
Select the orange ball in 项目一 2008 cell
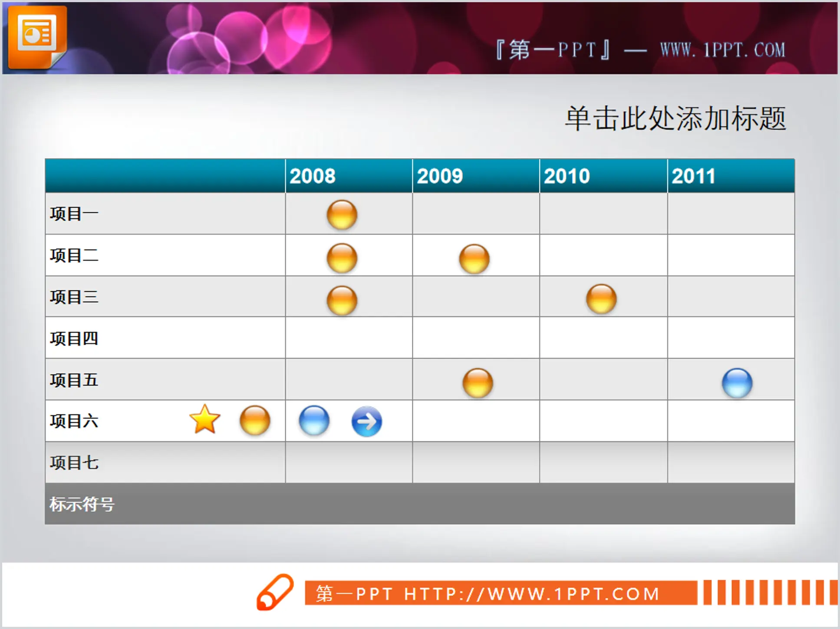point(342,215)
